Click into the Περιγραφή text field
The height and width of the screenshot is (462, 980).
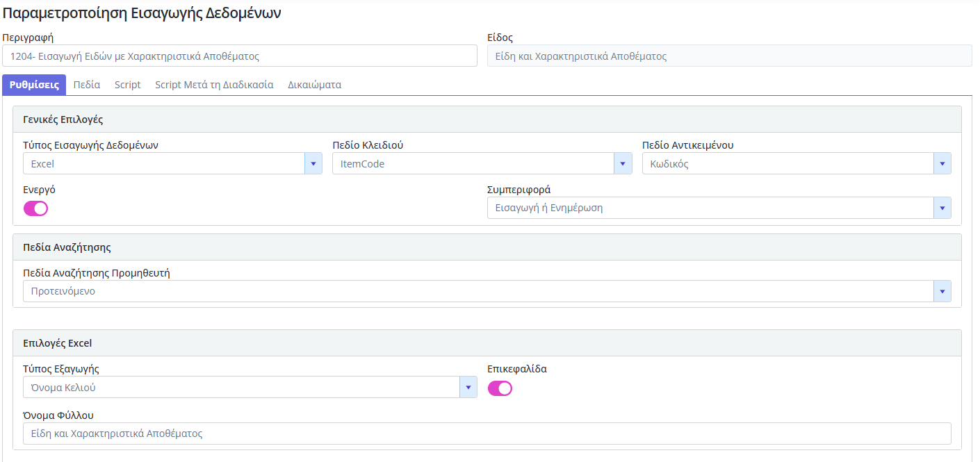(x=239, y=56)
